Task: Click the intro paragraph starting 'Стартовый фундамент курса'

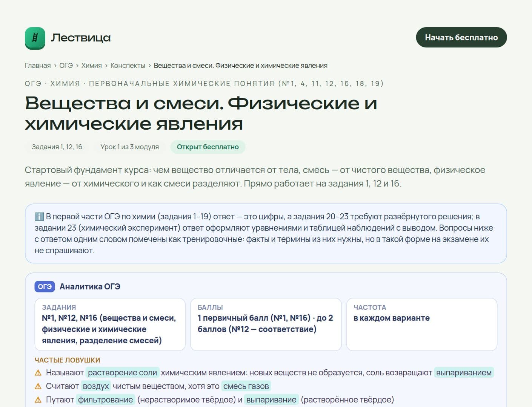Action: [255, 177]
